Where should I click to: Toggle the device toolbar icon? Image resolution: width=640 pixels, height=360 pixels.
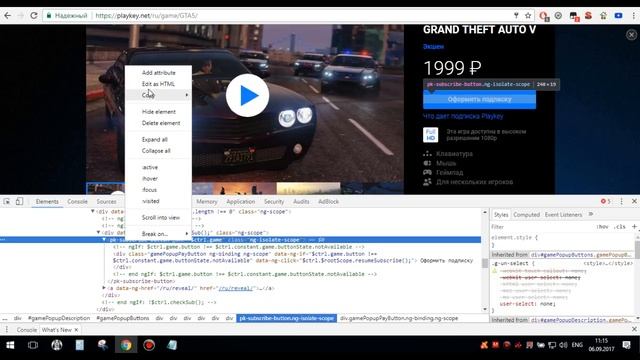point(19,201)
